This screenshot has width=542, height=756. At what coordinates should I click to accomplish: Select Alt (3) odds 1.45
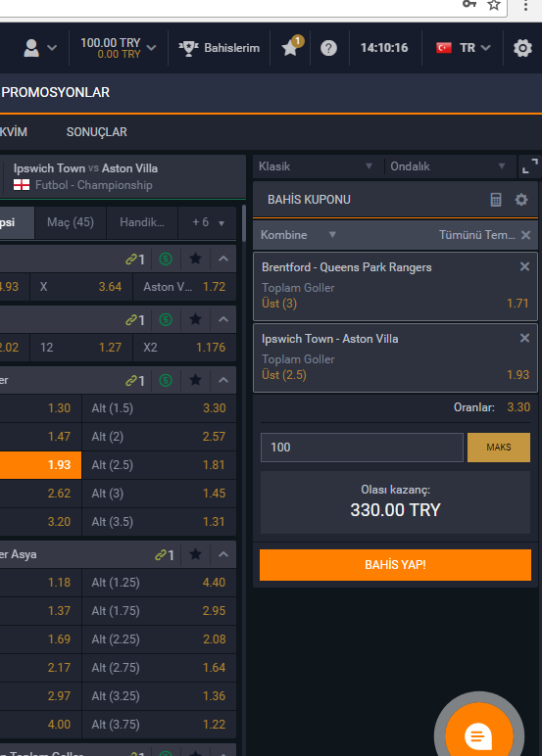tap(160, 494)
